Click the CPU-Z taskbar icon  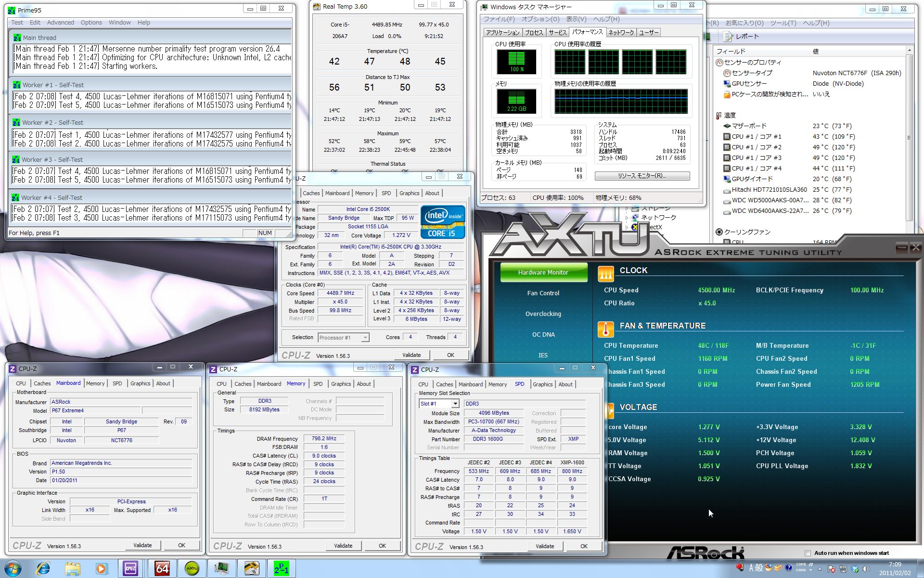130,568
